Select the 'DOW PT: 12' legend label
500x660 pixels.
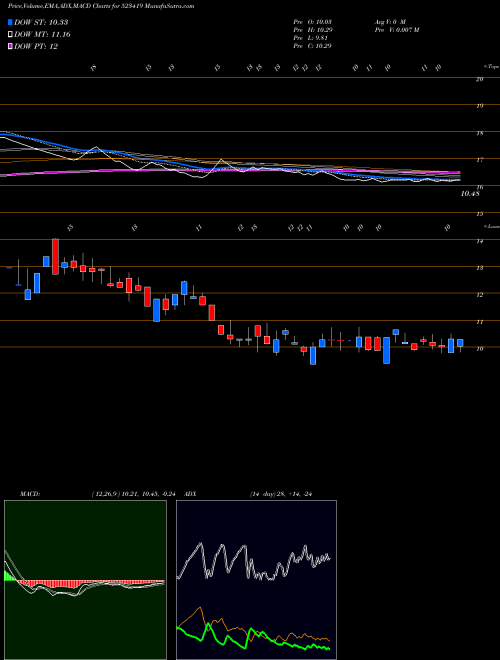click(36, 47)
